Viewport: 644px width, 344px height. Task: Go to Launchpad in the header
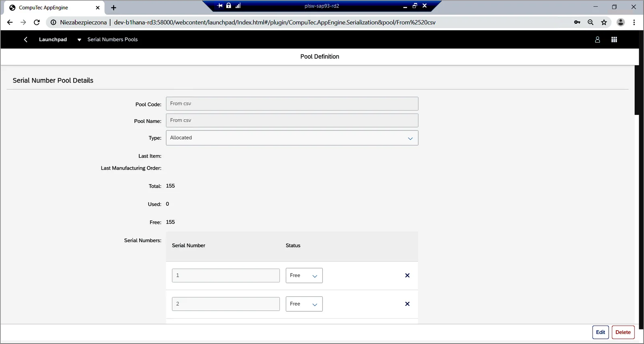[53, 39]
